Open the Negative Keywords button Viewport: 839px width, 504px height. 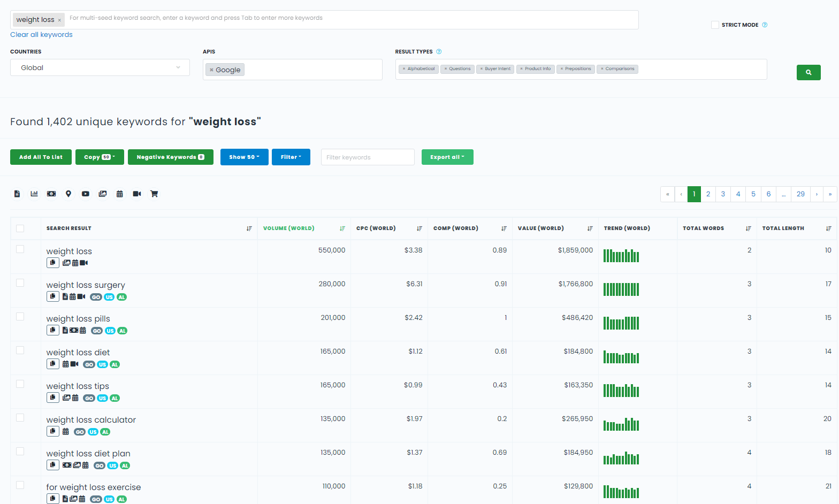(x=170, y=157)
